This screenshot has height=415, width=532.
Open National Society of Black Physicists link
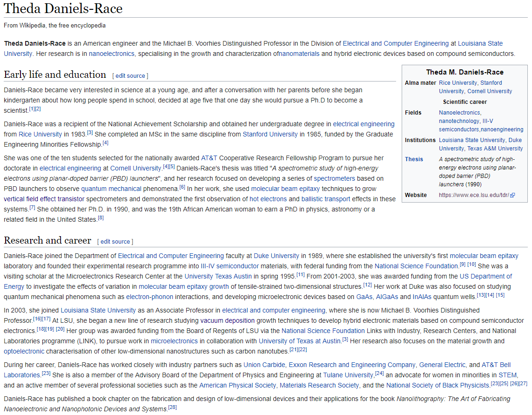point(438,385)
